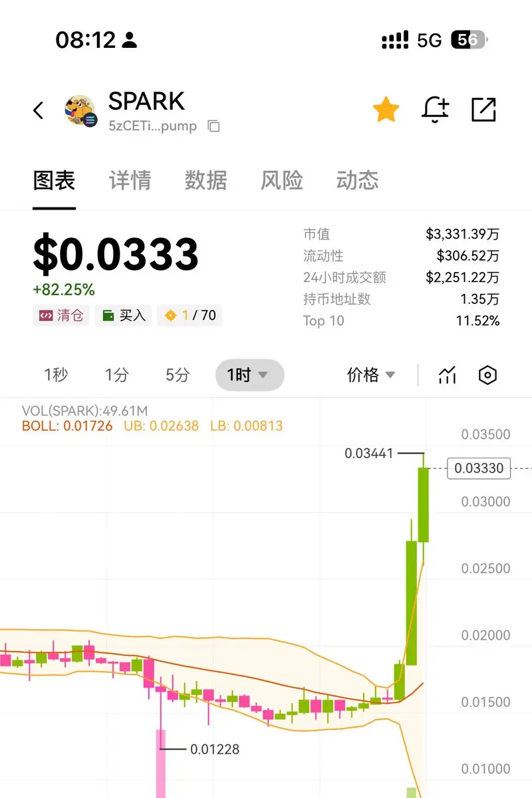The image size is (532, 798).
Task: Open the 详情 tab
Action: pyautogui.click(x=130, y=180)
